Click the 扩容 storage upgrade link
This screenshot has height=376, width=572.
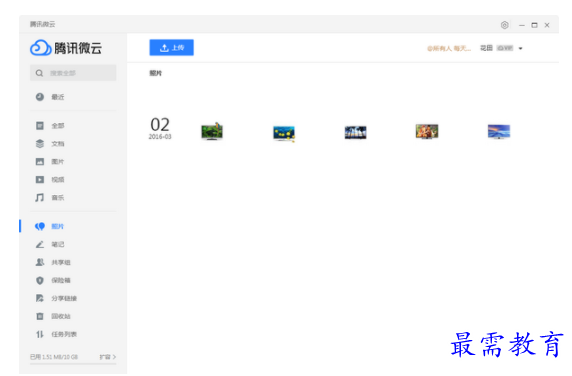point(108,357)
